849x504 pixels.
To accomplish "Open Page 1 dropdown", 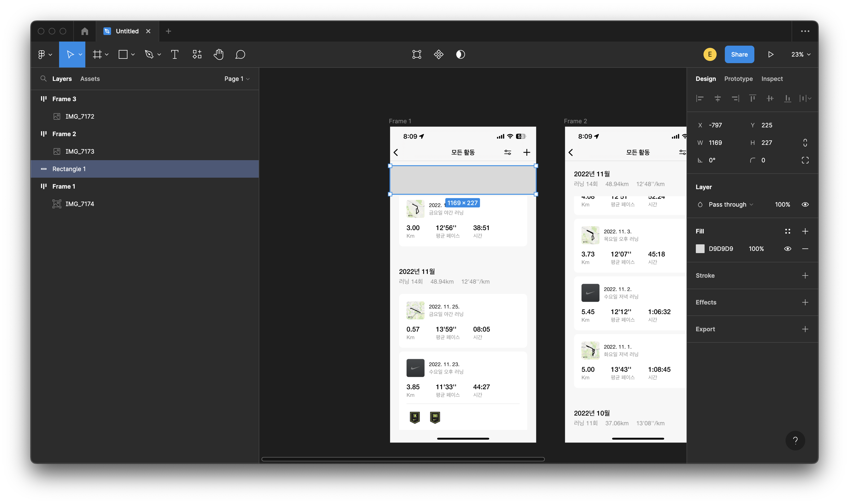I will coord(237,79).
